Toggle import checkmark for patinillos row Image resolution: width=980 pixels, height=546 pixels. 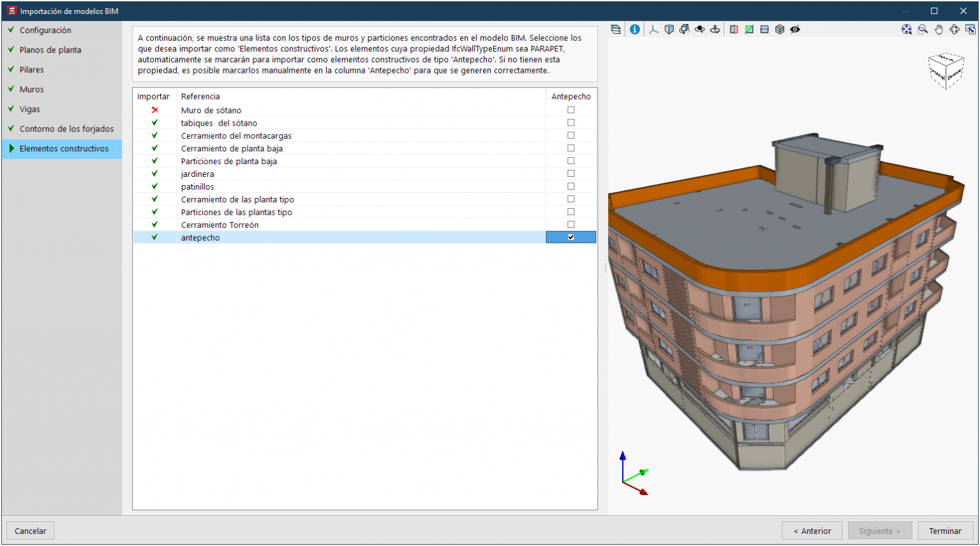(154, 186)
